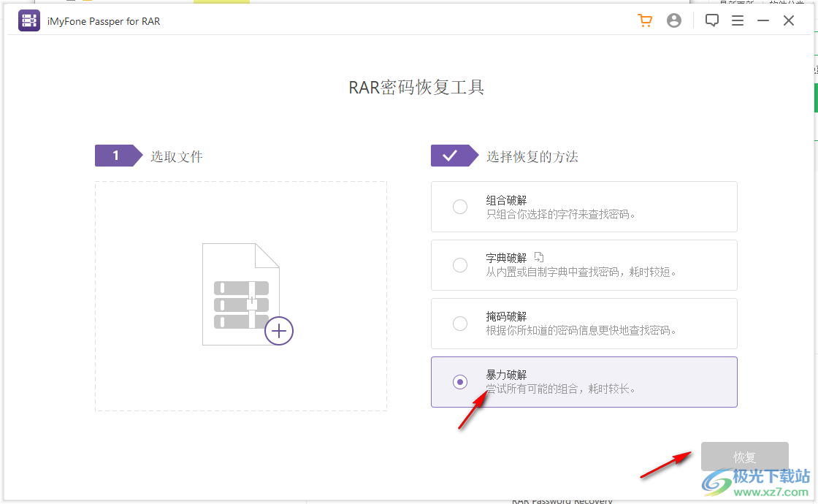This screenshot has width=818, height=504.
Task: Click the 选取文件 step label
Action: (176, 156)
